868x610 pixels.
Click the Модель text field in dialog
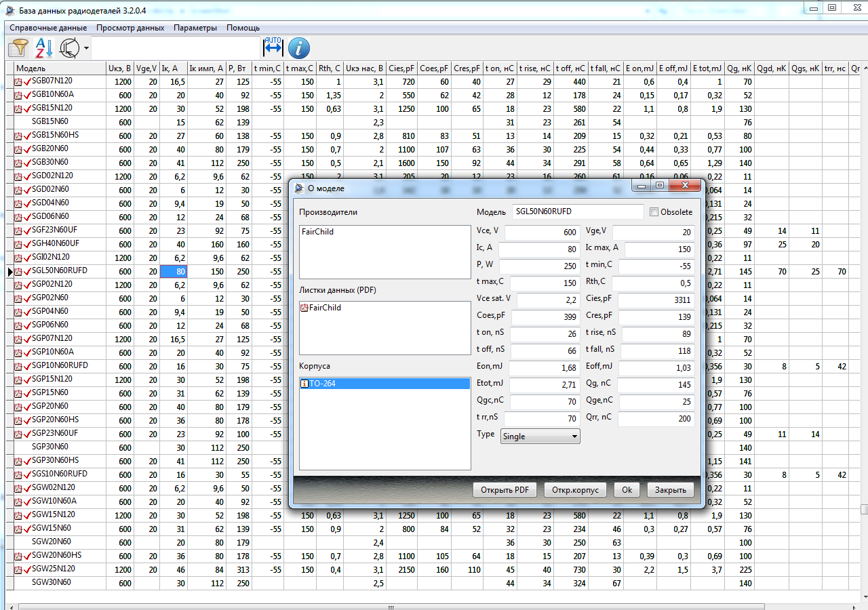[577, 212]
